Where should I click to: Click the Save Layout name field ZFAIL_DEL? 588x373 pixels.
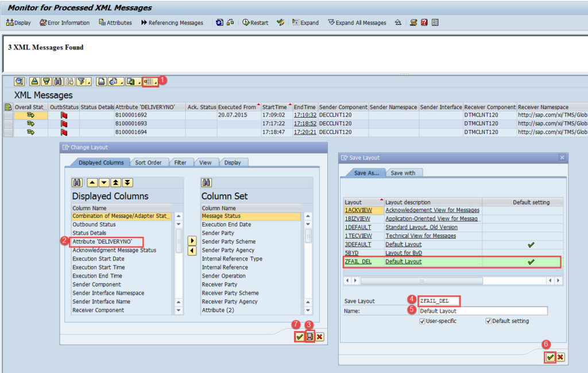click(439, 301)
